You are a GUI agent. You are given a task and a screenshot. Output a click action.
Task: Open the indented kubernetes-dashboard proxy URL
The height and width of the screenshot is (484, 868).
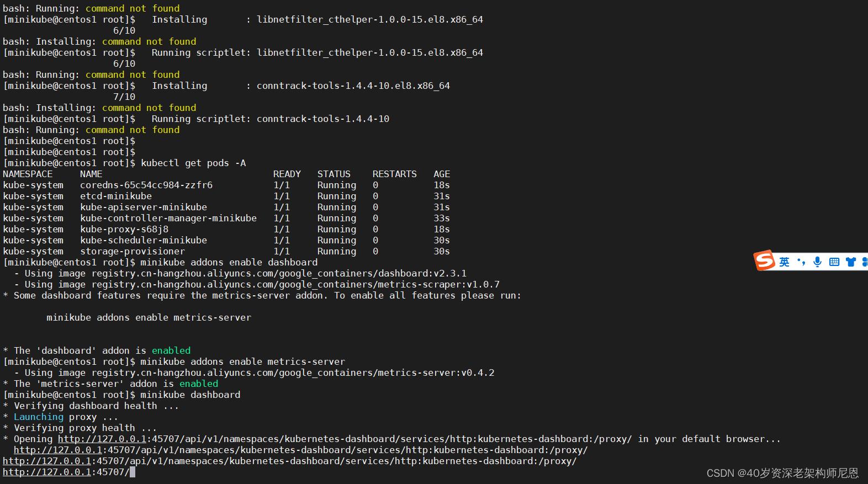pyautogui.click(x=300, y=450)
